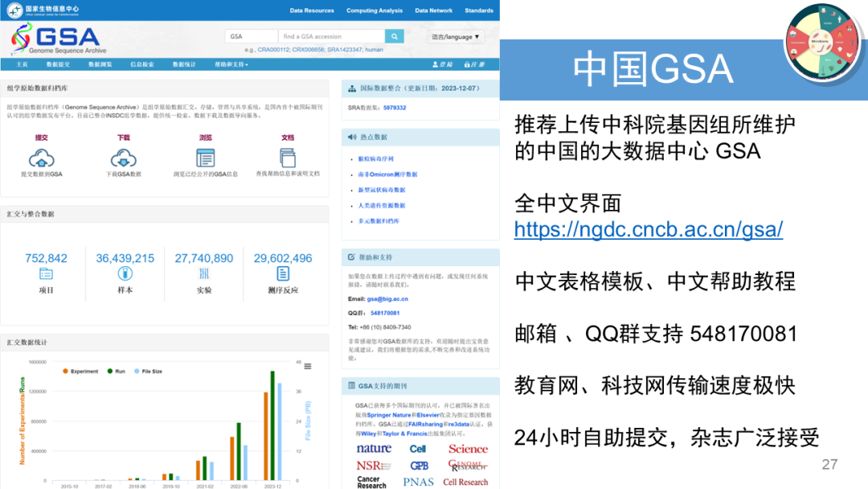Screen dimensions: 868x489
Task: Click the hot data megaphone icon
Action: pyautogui.click(x=352, y=137)
